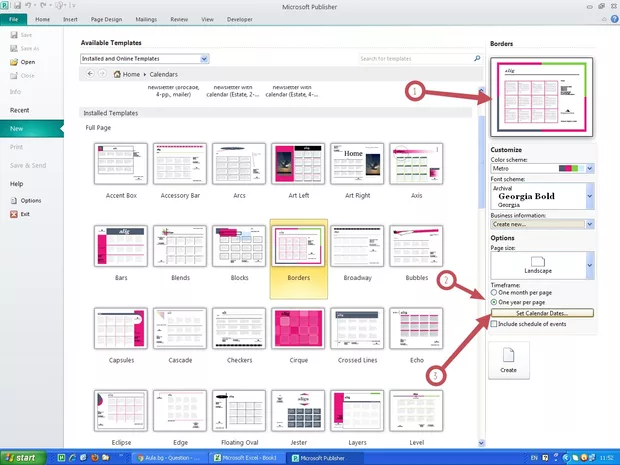Enable Include schedule of events checkbox
620x465 pixels.
pyautogui.click(x=494, y=324)
